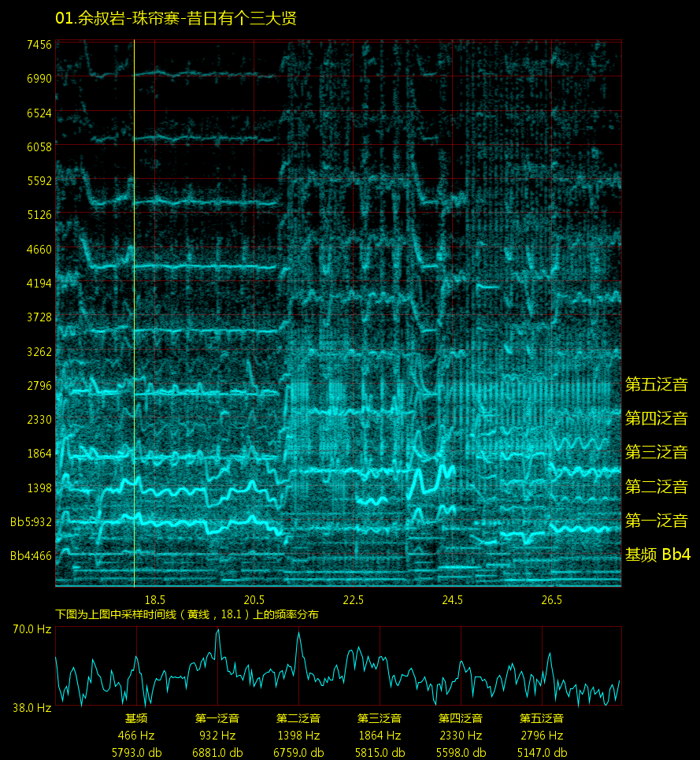This screenshot has height=760, width=700.
Task: Click the 第三泛音 annotation right of the spectrogram
Action: 656,452
